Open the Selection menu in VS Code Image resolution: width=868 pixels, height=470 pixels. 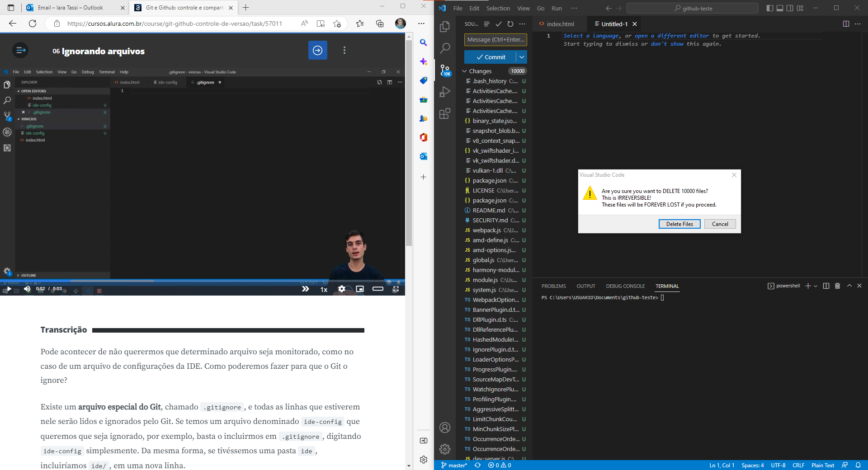[x=498, y=8]
